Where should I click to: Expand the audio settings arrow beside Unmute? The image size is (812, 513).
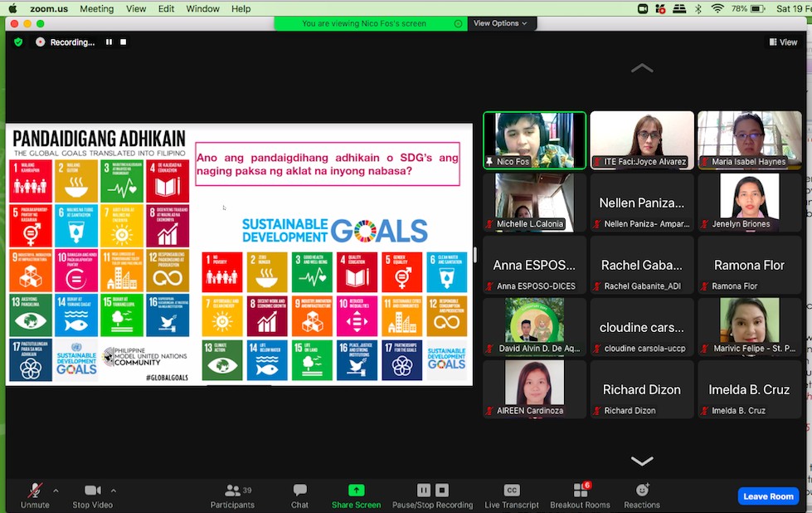point(56,491)
